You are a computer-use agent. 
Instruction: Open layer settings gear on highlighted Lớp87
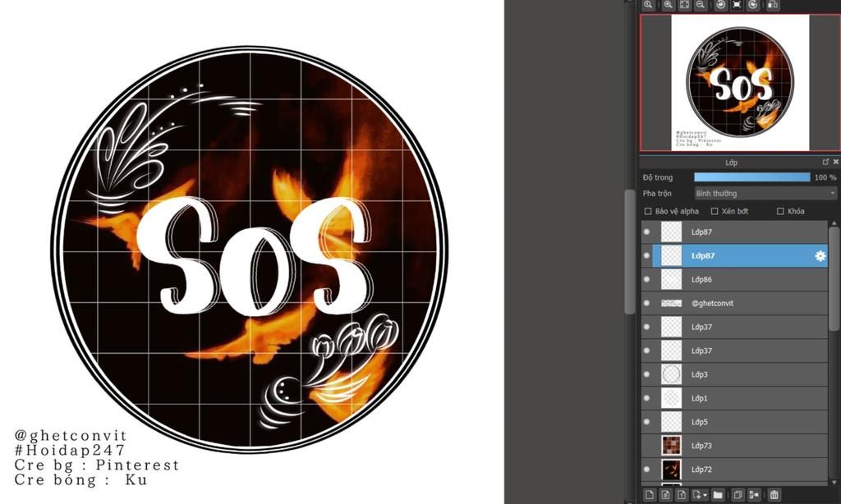820,256
